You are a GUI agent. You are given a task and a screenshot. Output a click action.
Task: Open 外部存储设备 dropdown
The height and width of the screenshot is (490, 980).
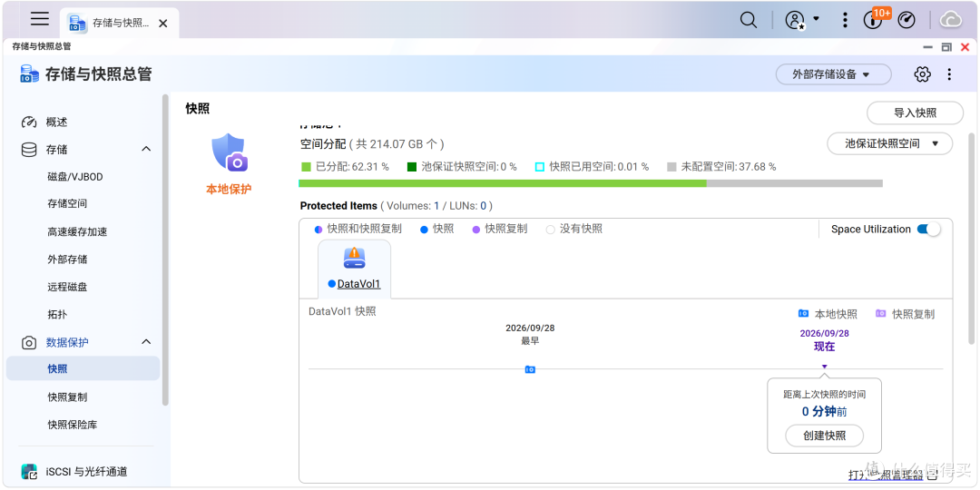point(833,74)
